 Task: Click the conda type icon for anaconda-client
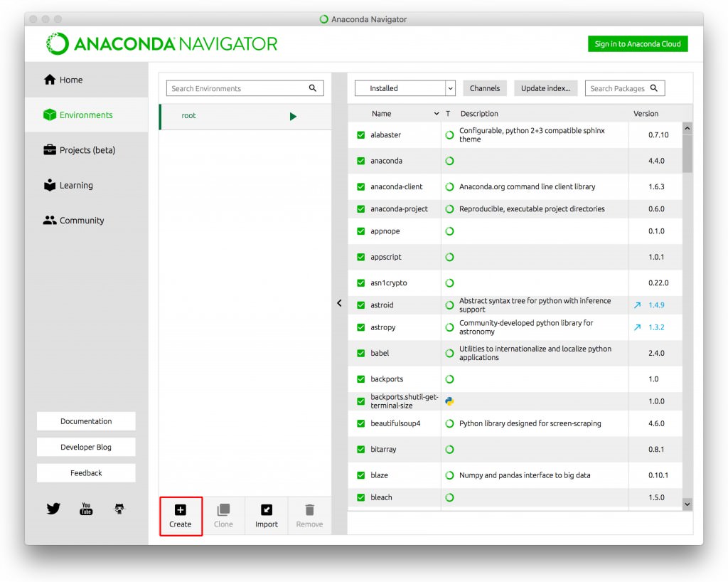tap(449, 186)
